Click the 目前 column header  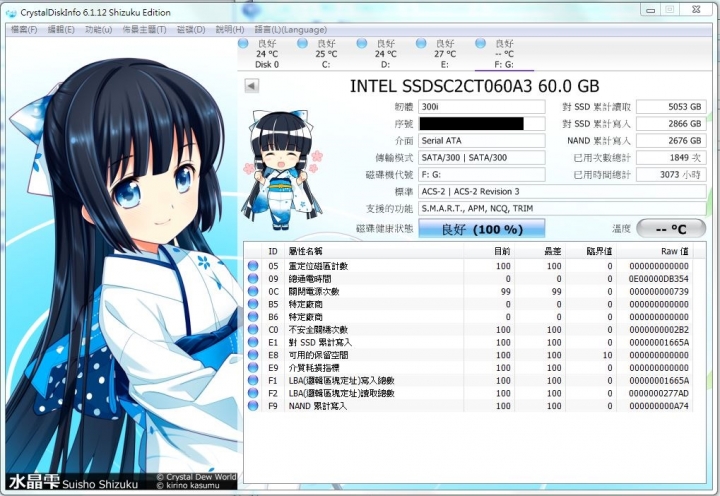coord(489,251)
